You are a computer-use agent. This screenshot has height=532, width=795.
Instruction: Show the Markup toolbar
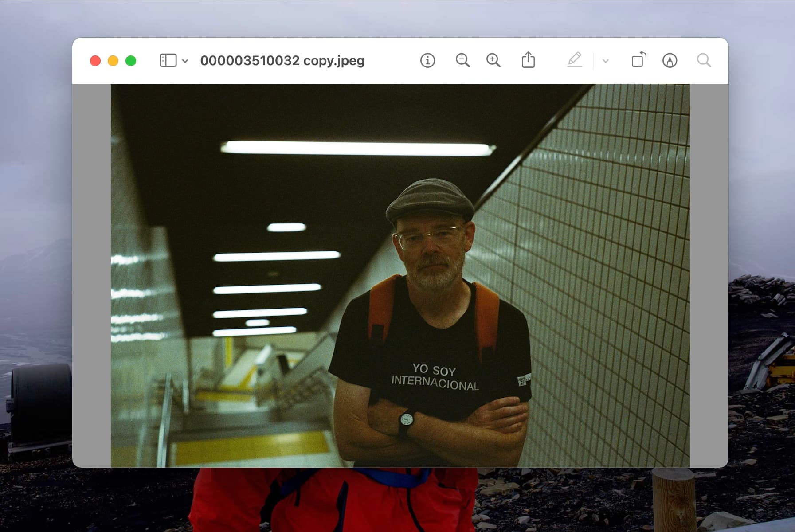(x=670, y=60)
